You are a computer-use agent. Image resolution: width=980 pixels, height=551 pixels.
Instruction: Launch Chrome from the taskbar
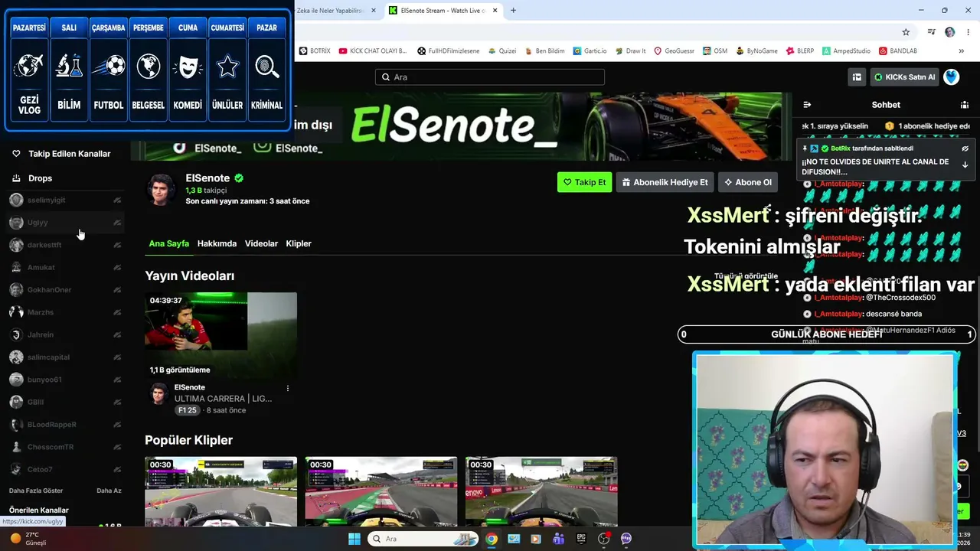[492, 539]
